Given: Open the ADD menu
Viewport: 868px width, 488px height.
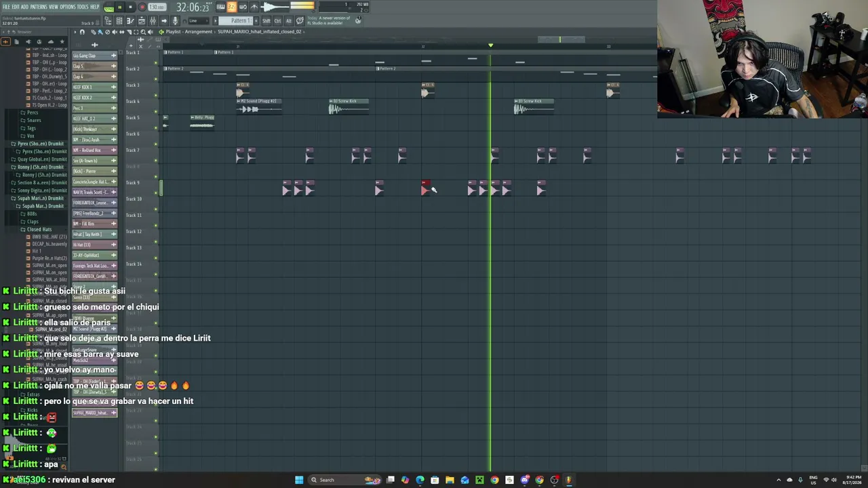Looking at the screenshot, I should [x=24, y=7].
